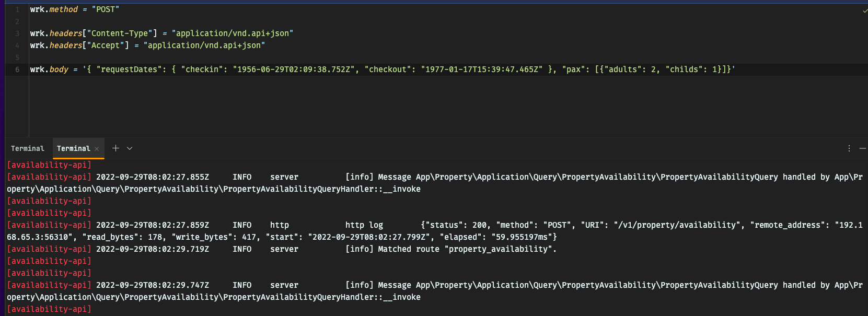Click the Accept header value application/vnd.api+json
Viewport: 868px width, 316px height.
coord(204,45)
